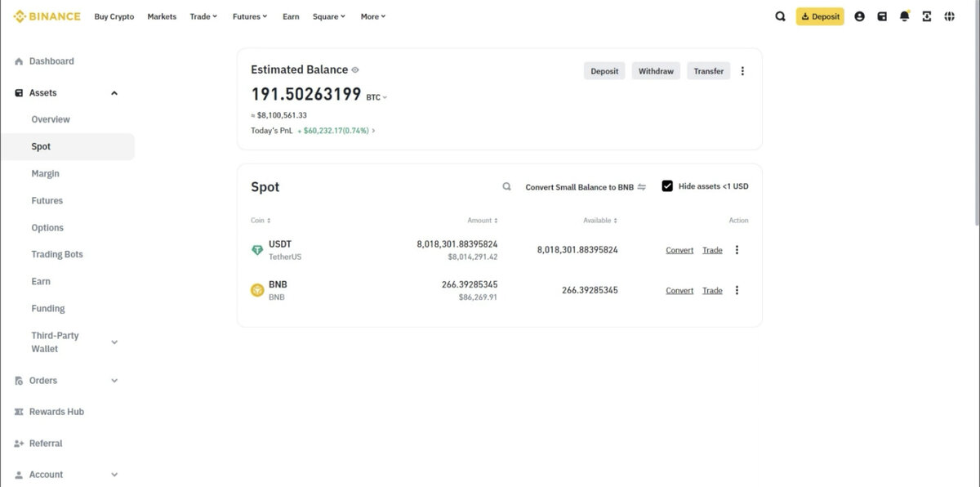Open the wallet icon in header
The image size is (980, 487).
tap(882, 16)
